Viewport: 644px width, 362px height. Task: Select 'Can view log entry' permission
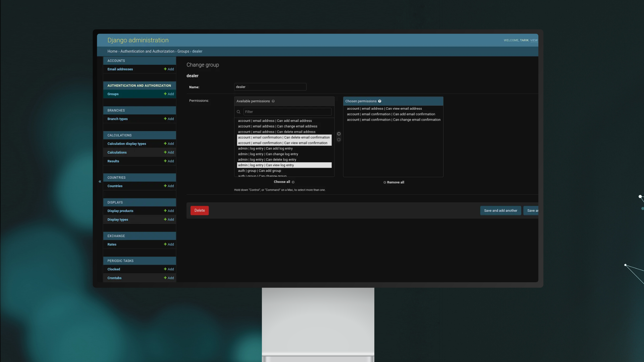coord(284,165)
